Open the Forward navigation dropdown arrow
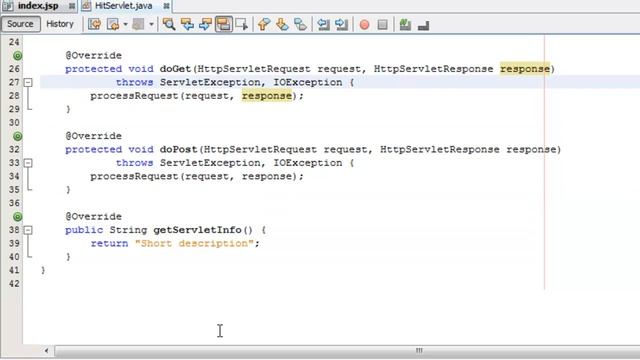This screenshot has height=360, width=640. coord(151,24)
